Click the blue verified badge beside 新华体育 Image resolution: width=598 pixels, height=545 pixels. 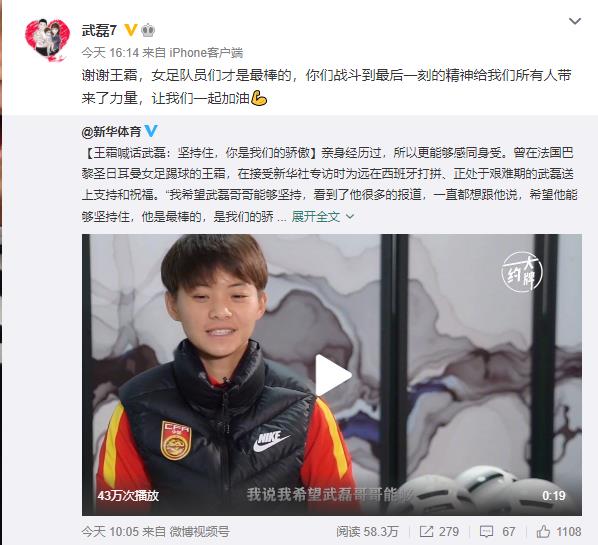coord(151,131)
